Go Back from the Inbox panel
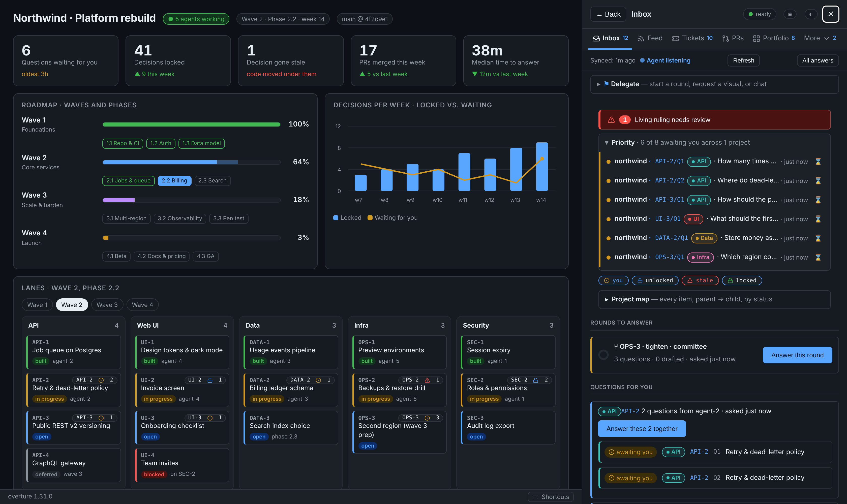The height and width of the screenshot is (504, 847). pyautogui.click(x=608, y=14)
